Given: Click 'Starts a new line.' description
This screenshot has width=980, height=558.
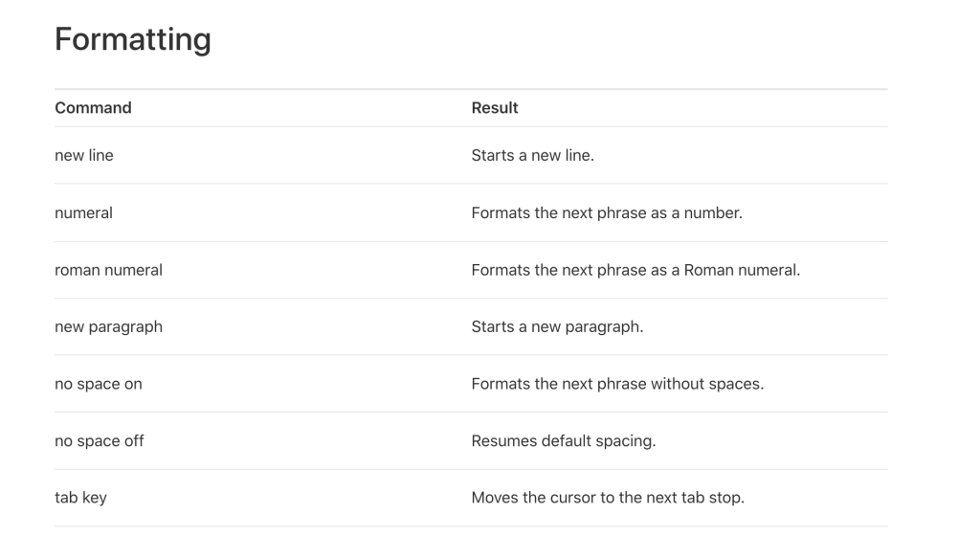Looking at the screenshot, I should [532, 155].
